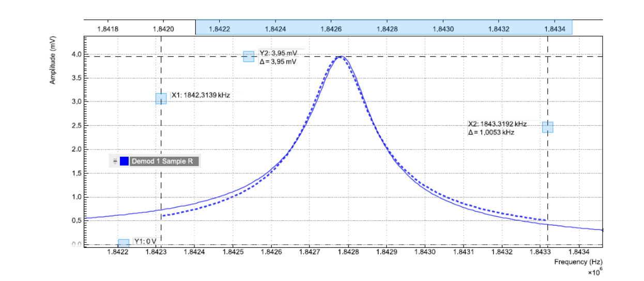Click the Δ = 1.0053 kHz delta readout
Screen dimensions: 644x281
coord(490,132)
